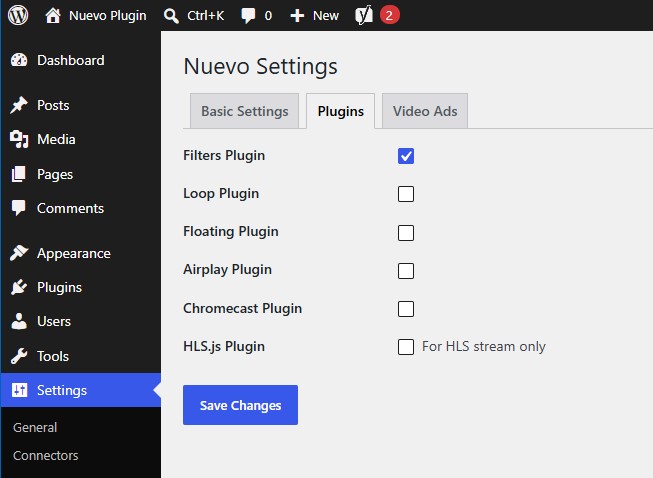Switch to the Video Ads tab

point(425,111)
